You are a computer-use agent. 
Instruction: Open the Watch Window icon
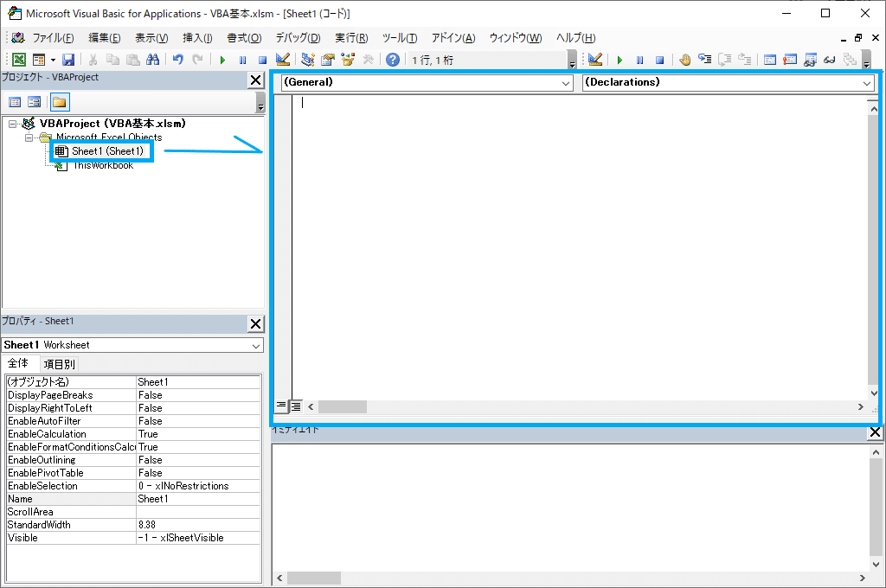pyautogui.click(x=810, y=60)
